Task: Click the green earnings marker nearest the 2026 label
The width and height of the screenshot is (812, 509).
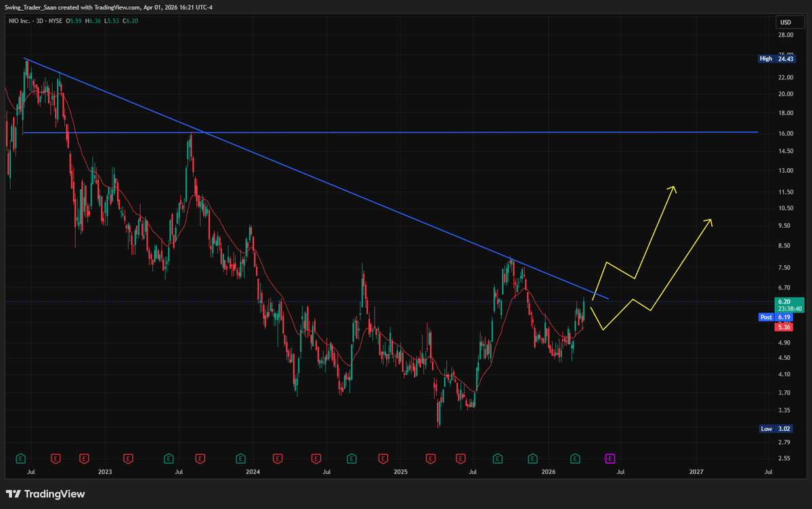Action: [x=532, y=459]
